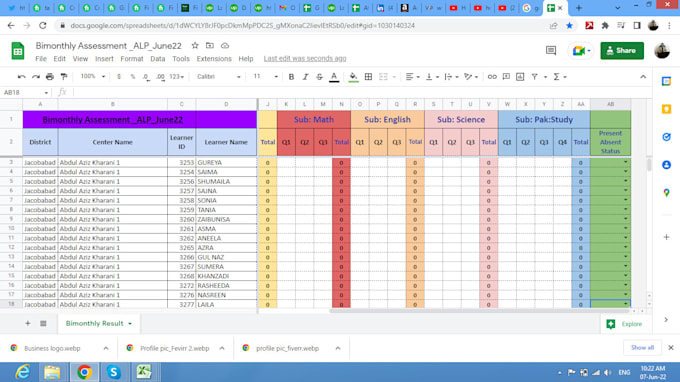The image size is (680, 382).
Task: Click the merge cells icon
Action: [383, 77]
